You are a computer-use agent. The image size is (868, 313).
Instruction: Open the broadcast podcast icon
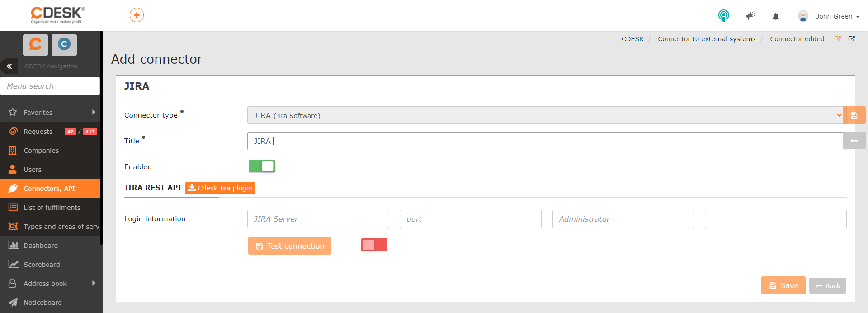coord(724,16)
